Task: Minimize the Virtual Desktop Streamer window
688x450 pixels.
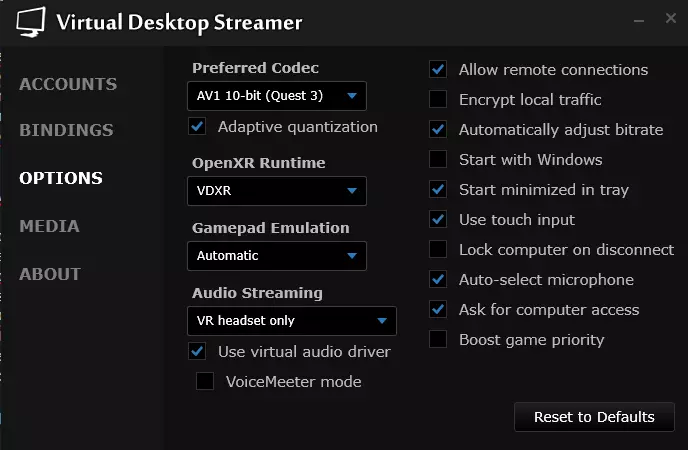Action: [639, 20]
